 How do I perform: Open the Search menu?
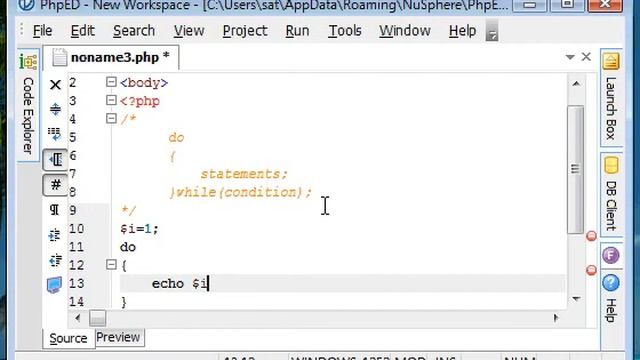pyautogui.click(x=134, y=31)
